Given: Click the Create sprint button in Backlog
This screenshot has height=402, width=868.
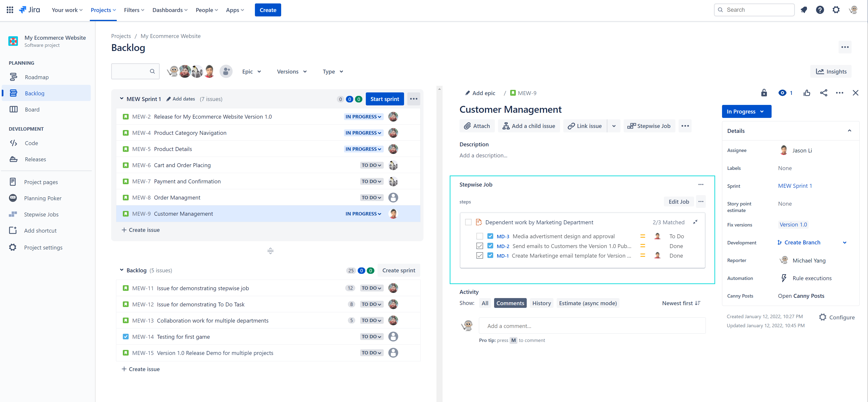Looking at the screenshot, I should click(x=399, y=270).
